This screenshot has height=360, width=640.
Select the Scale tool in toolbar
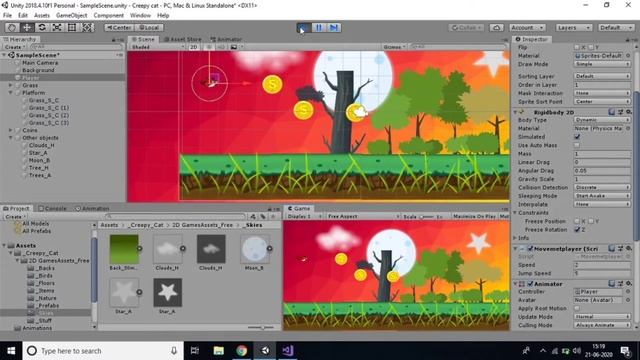click(x=57, y=27)
